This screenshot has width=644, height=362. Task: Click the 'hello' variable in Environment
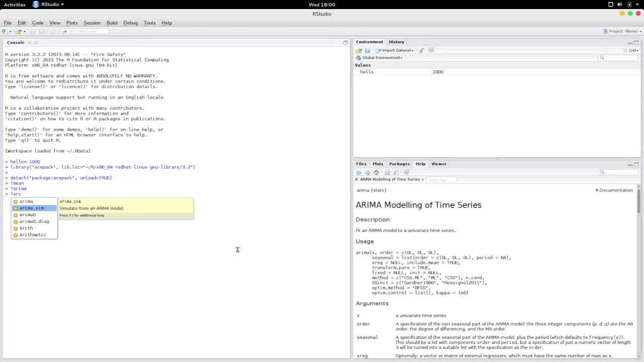click(x=367, y=72)
